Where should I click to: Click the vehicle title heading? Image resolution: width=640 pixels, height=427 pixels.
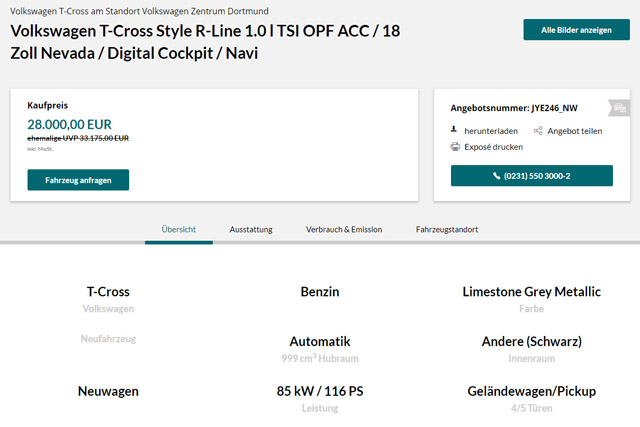(x=205, y=41)
